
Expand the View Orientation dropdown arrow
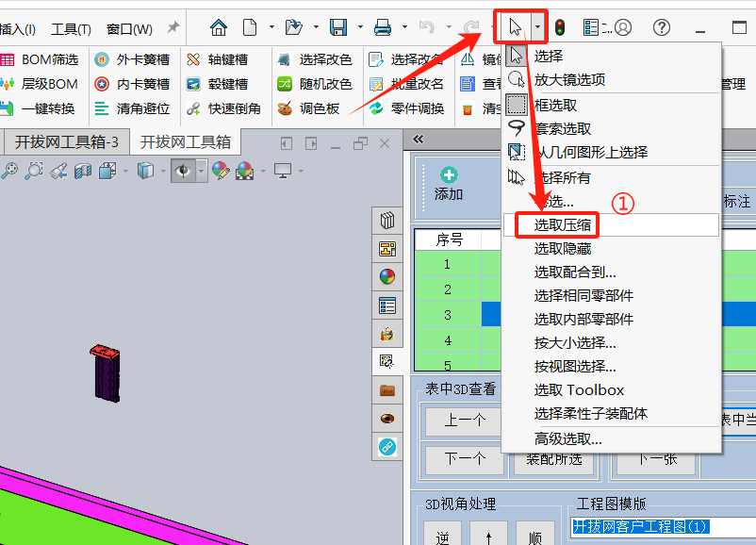click(x=125, y=172)
